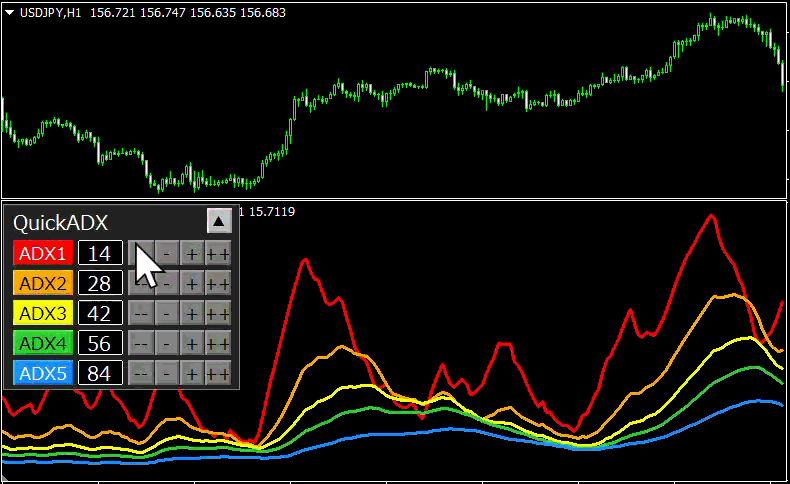Collapse the QuickADX panel with the triangle button
Viewport: 790px width, 484px height.
coord(219,221)
